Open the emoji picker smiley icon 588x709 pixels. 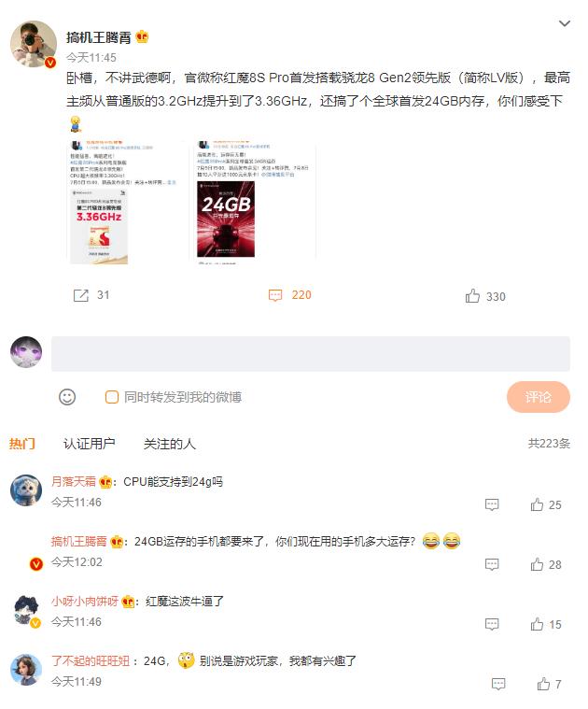click(67, 397)
